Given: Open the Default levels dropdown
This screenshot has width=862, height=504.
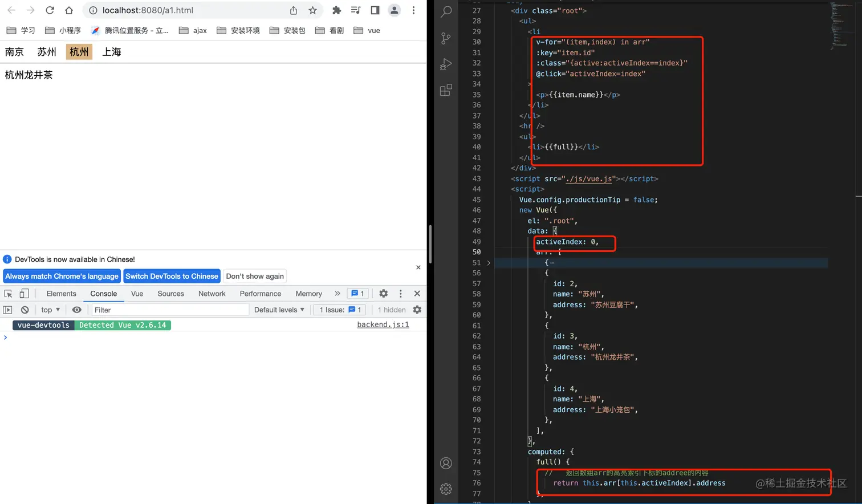Looking at the screenshot, I should [x=279, y=310].
